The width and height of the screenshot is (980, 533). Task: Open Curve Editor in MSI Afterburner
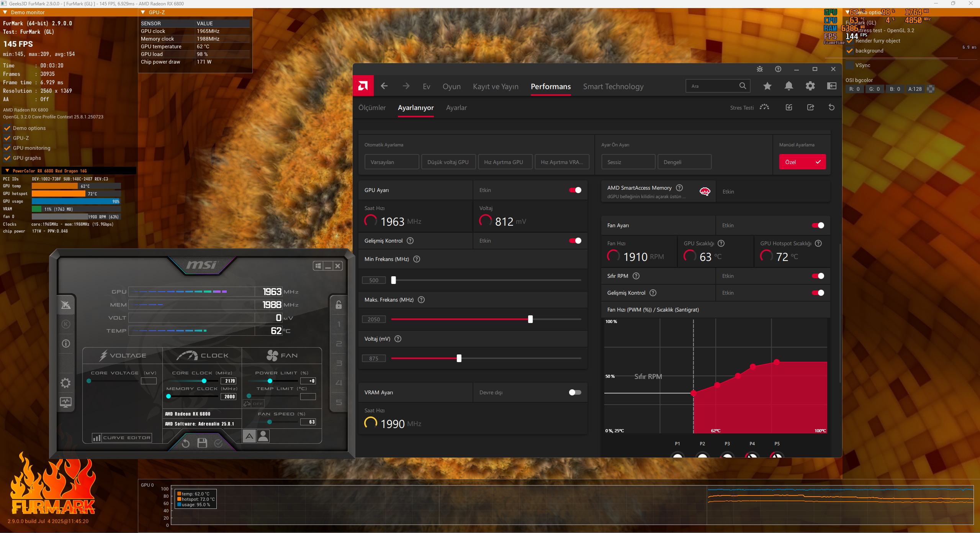coord(122,438)
